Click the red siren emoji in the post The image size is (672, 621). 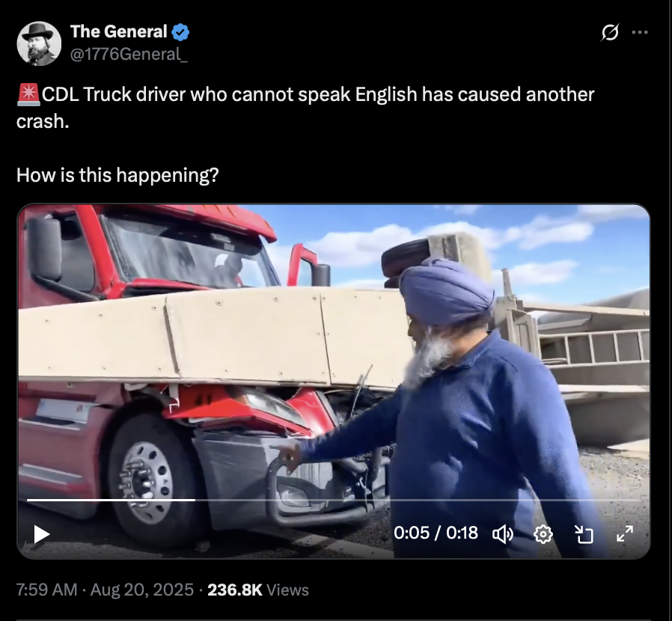(x=28, y=95)
